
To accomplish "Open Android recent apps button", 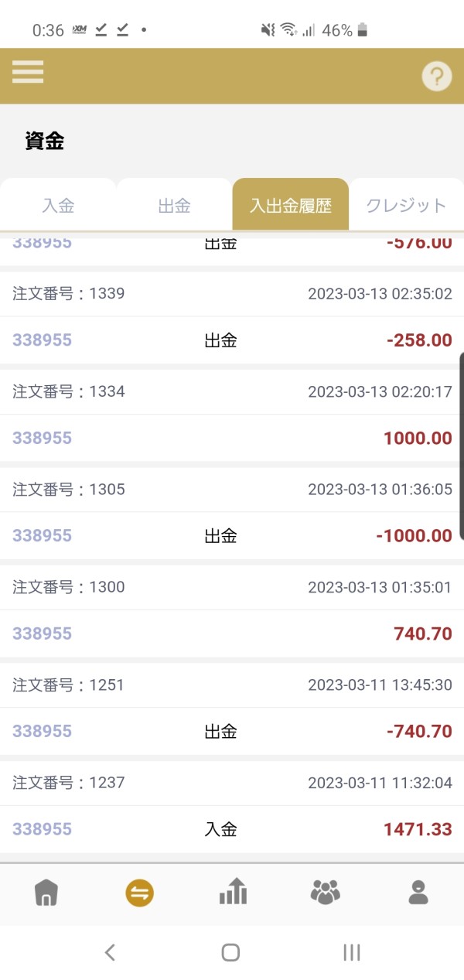I will tap(352, 952).
